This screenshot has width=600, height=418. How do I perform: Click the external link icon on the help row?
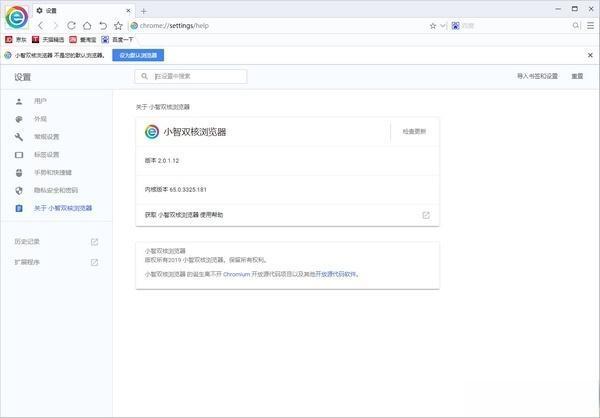[x=426, y=215]
